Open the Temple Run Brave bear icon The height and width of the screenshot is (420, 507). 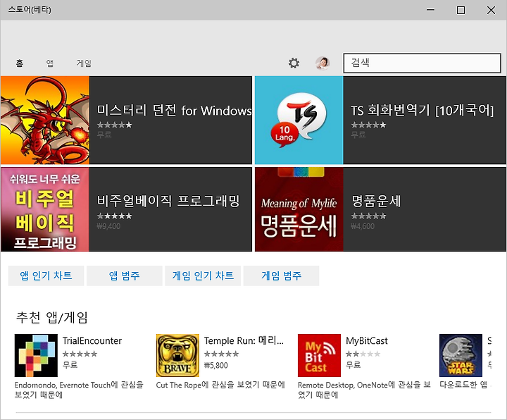177,355
